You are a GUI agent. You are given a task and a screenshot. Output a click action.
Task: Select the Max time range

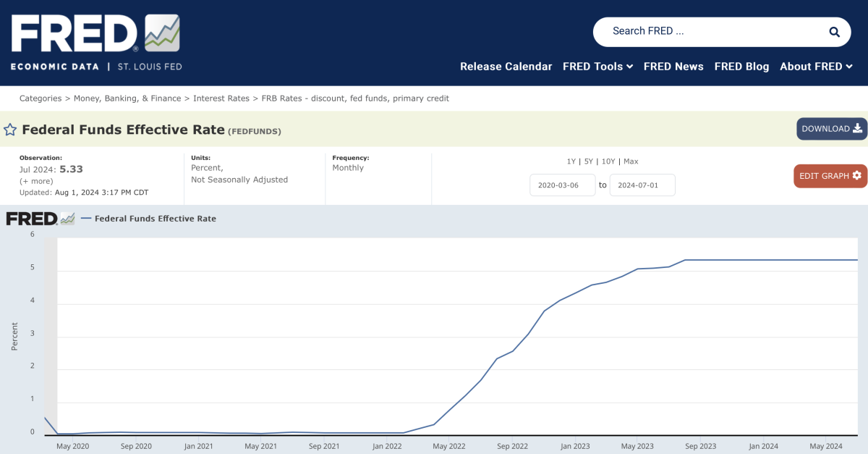coord(631,161)
